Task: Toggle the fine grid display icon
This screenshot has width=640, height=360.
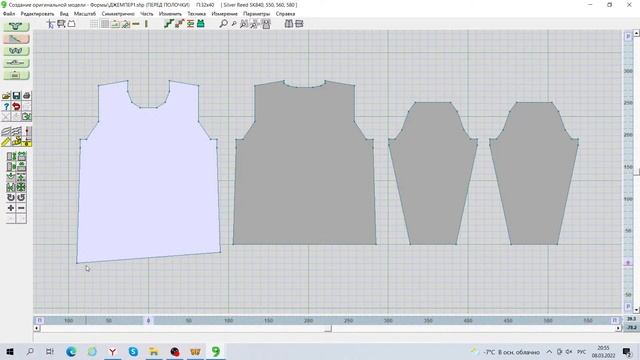Action: pyautogui.click(x=94, y=24)
